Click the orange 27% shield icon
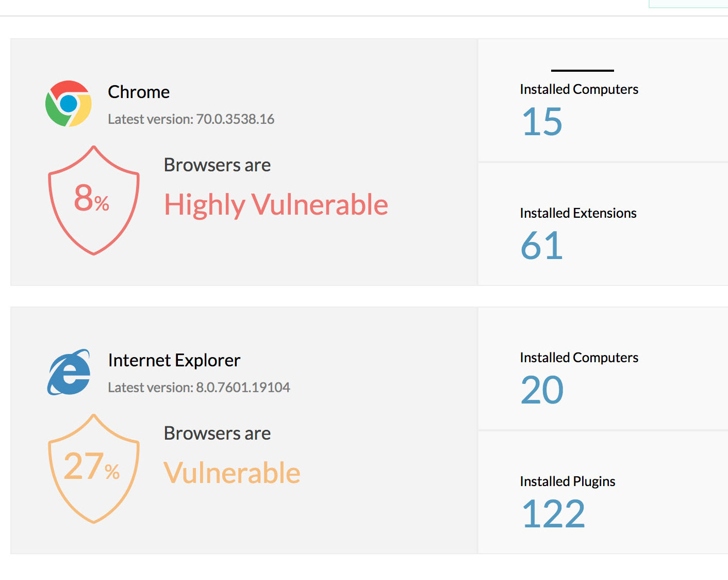Screen dimensions: 728x580 93,469
